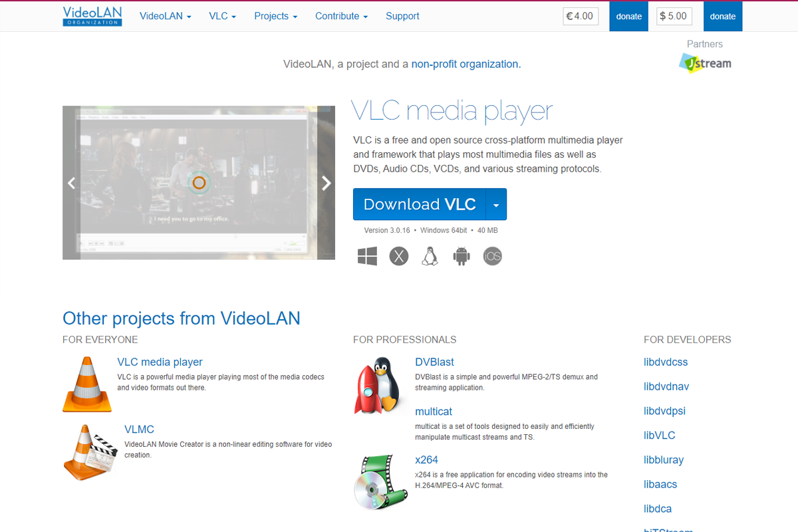Click the VLMC cone with clapperboard icon
Image resolution: width=798 pixels, height=532 pixels.
coord(90,452)
